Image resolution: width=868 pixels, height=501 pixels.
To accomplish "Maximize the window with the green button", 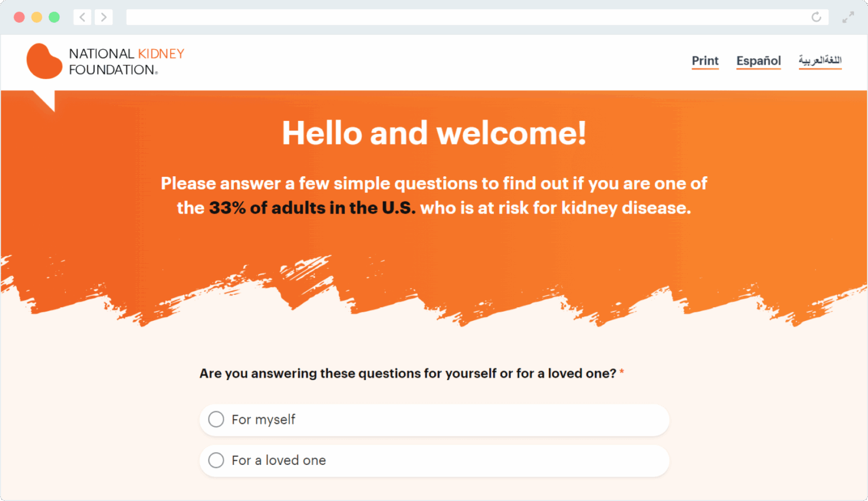I will click(54, 17).
